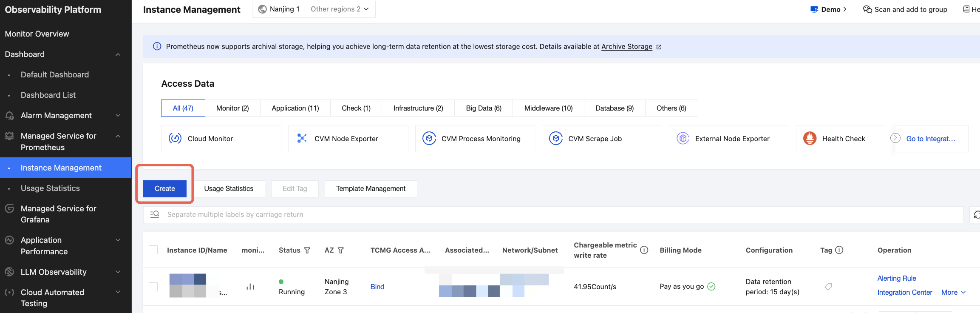Click the tag icon in the instance row
Image resolution: width=980 pixels, height=313 pixels.
[828, 287]
